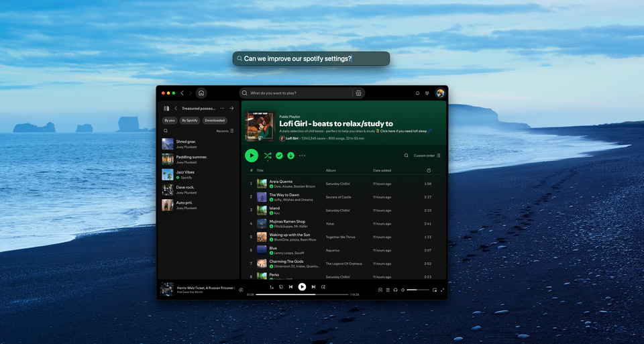Sort by duration clock column icon
The image size is (644, 344).
(x=429, y=170)
